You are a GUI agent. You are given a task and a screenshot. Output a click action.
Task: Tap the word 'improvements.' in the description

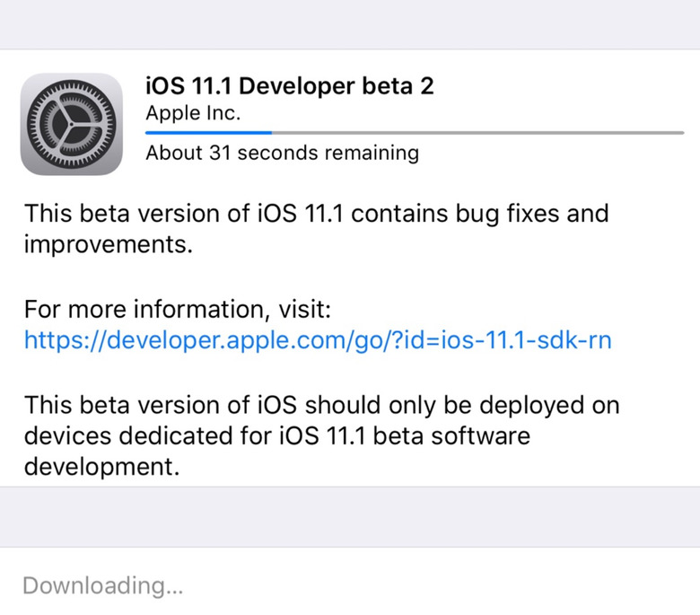(x=109, y=245)
